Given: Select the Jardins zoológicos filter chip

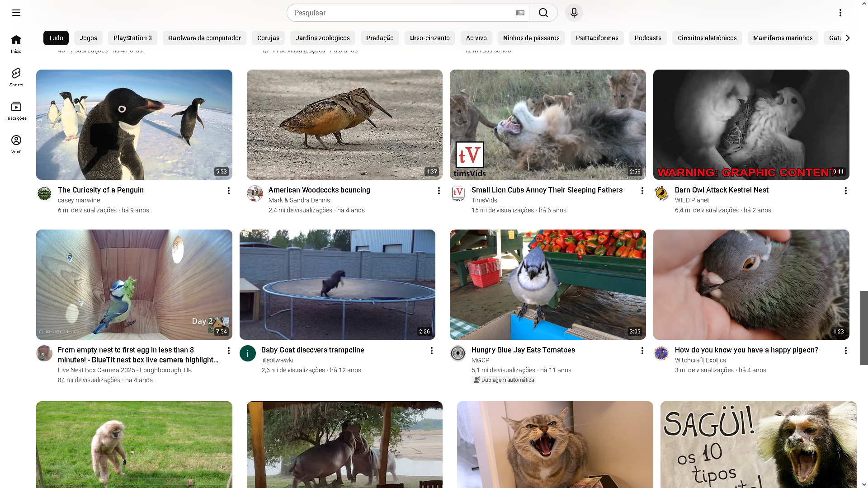Looking at the screenshot, I should (322, 38).
